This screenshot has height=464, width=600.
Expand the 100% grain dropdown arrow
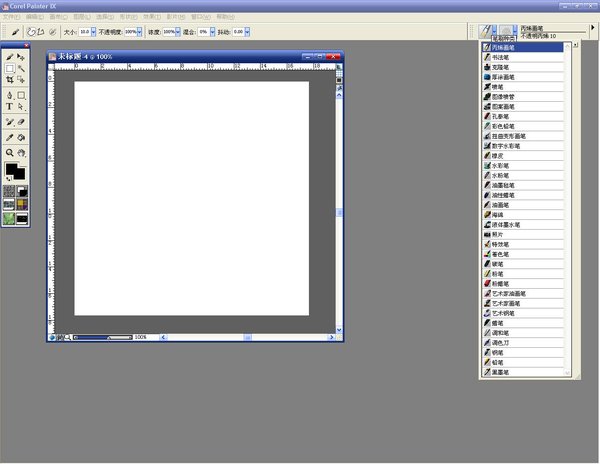coord(178,32)
